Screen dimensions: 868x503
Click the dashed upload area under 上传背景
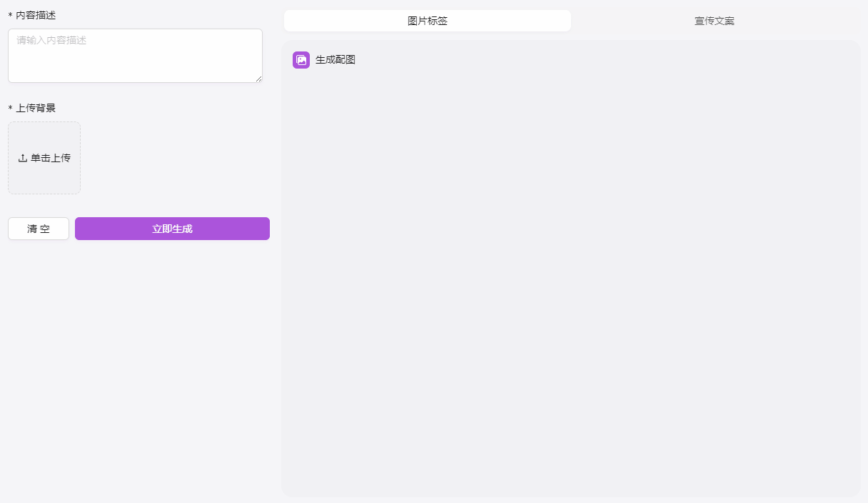(x=44, y=157)
